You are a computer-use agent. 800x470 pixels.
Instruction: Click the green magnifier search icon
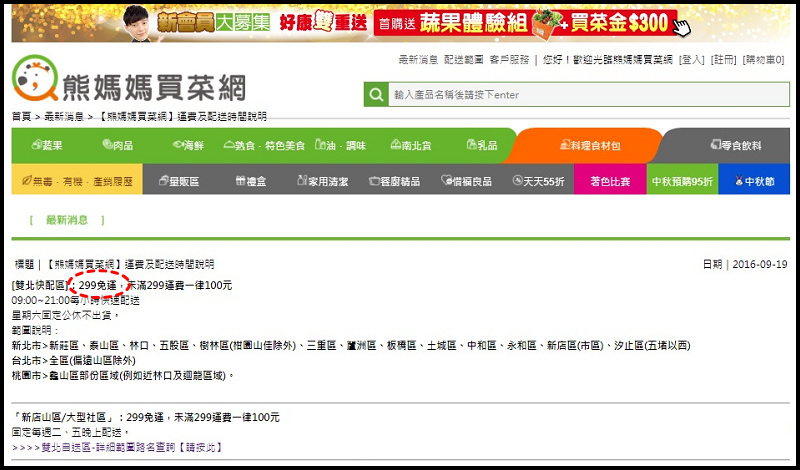[x=376, y=94]
